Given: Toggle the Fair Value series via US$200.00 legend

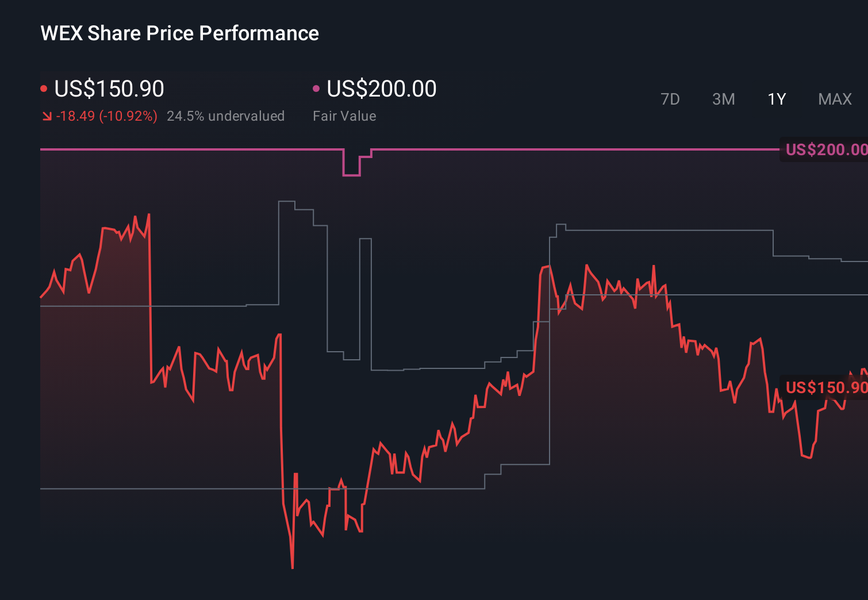Looking at the screenshot, I should (381, 88).
